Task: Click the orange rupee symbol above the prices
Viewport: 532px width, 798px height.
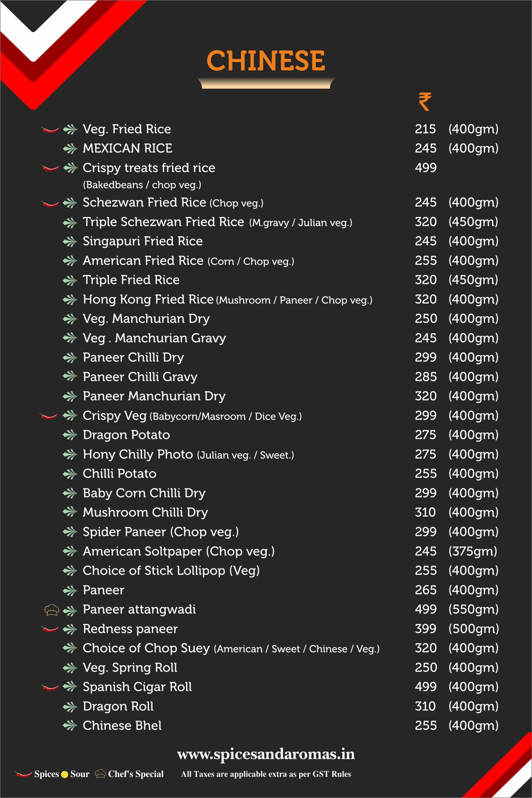Action: 425,102
